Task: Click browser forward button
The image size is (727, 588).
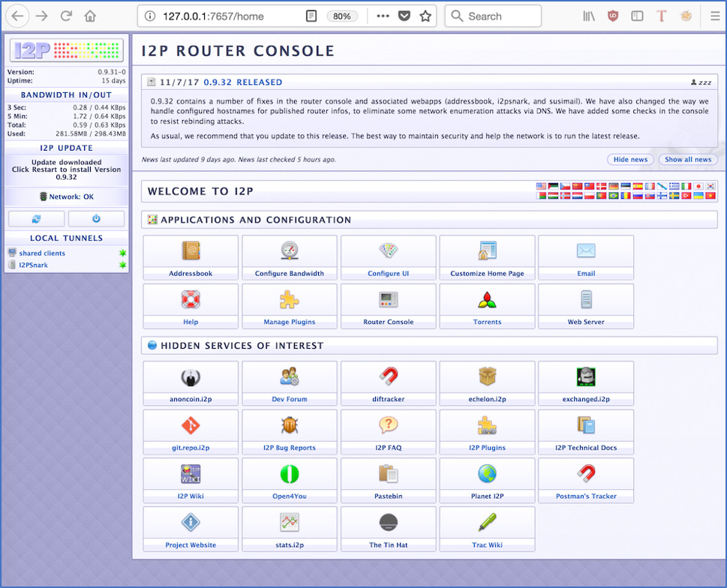Action: pos(42,16)
